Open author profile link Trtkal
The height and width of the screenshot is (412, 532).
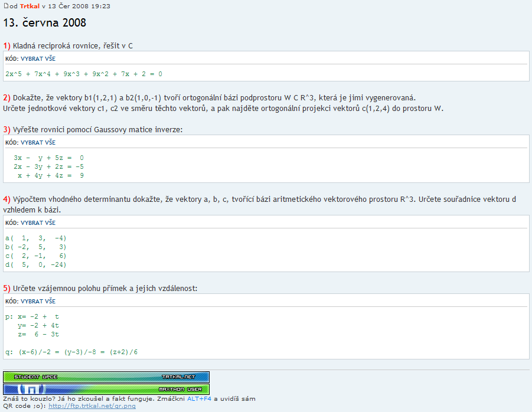pyautogui.click(x=30, y=6)
